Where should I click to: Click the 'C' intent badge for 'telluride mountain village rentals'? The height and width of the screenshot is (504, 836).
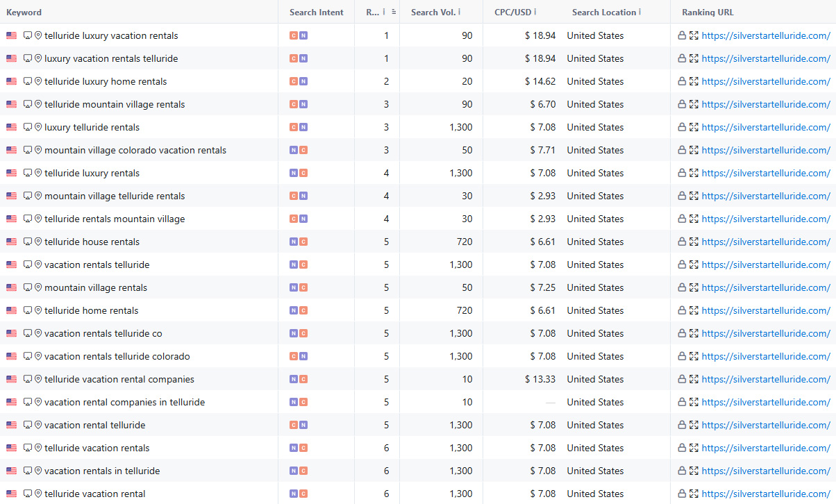[x=294, y=104]
